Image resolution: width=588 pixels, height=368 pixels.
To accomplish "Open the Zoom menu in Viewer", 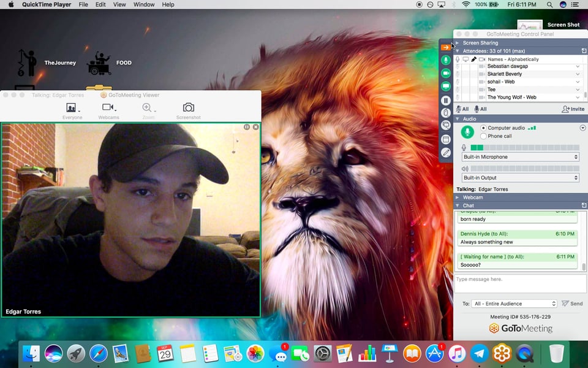I will (x=148, y=111).
